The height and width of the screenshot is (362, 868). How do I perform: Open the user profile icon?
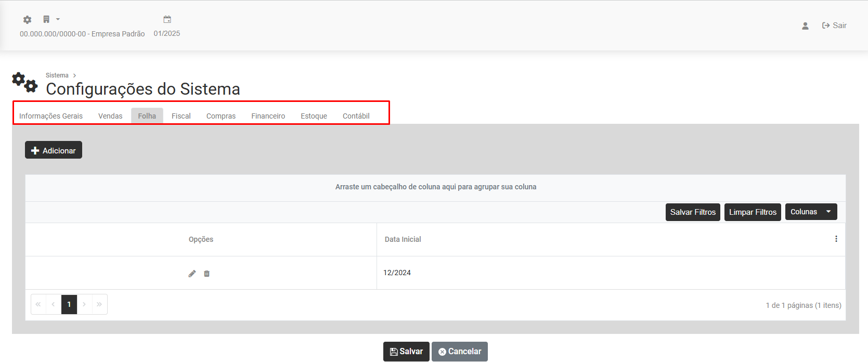pyautogui.click(x=805, y=26)
